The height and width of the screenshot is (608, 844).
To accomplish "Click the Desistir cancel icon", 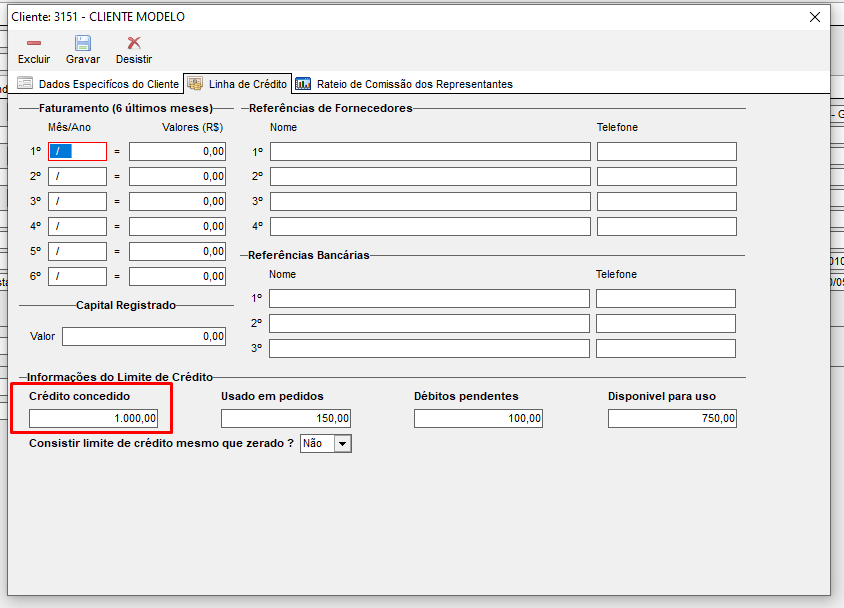I will [x=134, y=43].
